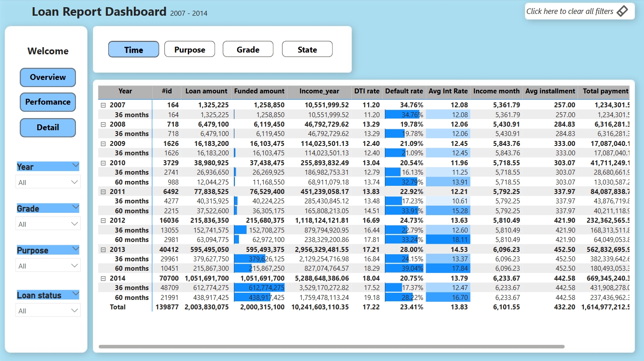Open the Perfomance page
The image size is (644, 361).
pos(48,102)
